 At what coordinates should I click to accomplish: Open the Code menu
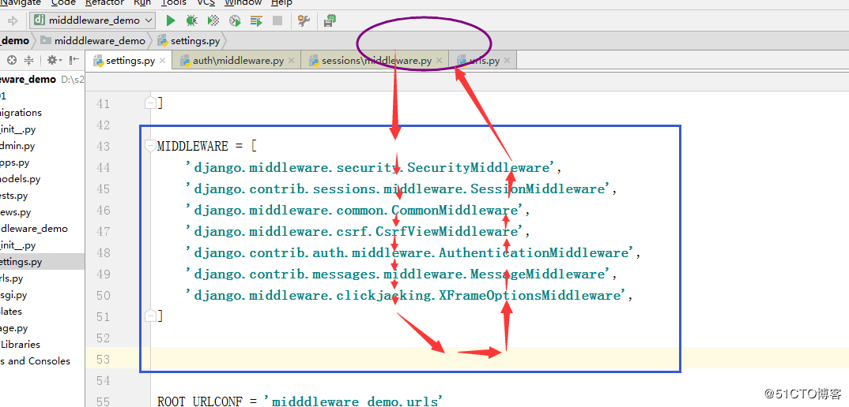[63, 3]
